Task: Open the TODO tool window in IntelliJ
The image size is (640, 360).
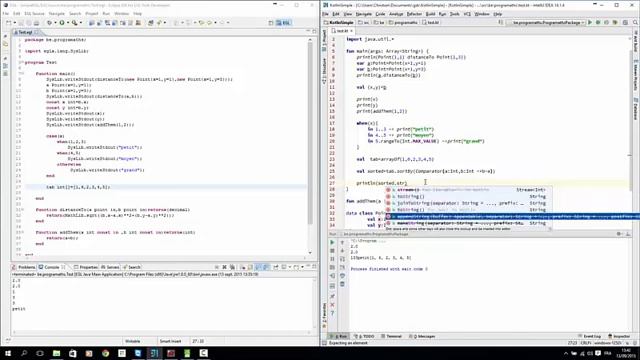Action: (364, 336)
